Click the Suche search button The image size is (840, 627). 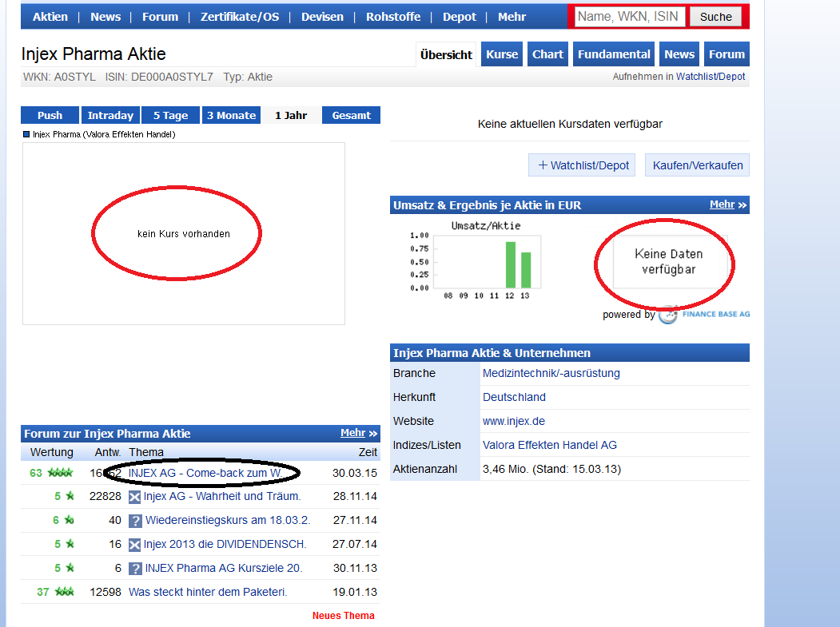tap(715, 17)
